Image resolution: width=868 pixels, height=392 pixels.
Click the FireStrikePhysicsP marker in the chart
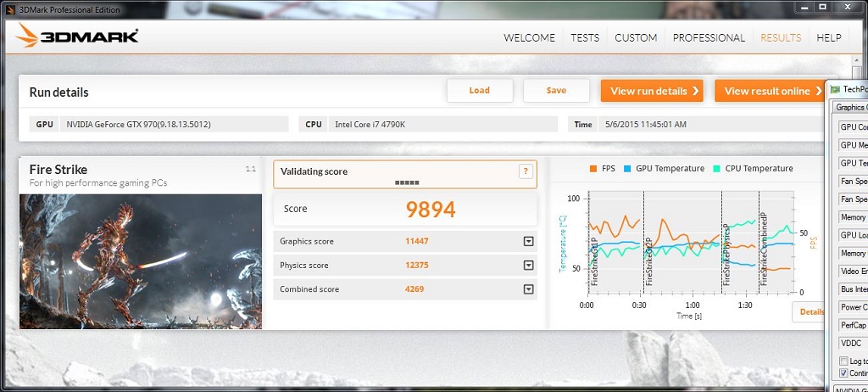(x=726, y=255)
